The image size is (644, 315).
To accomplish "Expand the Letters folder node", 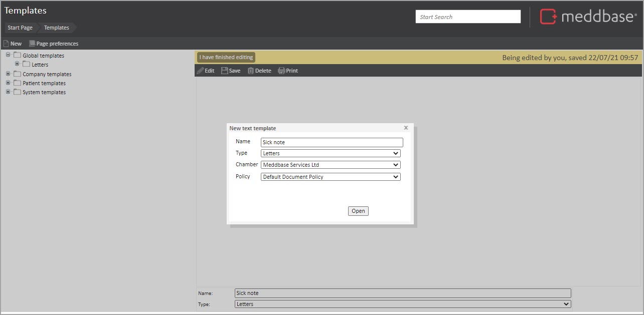I will click(17, 64).
